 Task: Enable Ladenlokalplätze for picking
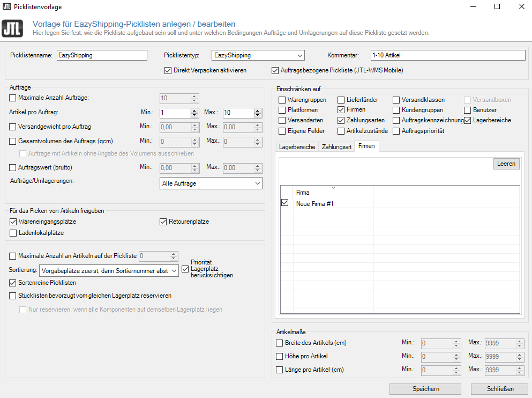[13, 232]
